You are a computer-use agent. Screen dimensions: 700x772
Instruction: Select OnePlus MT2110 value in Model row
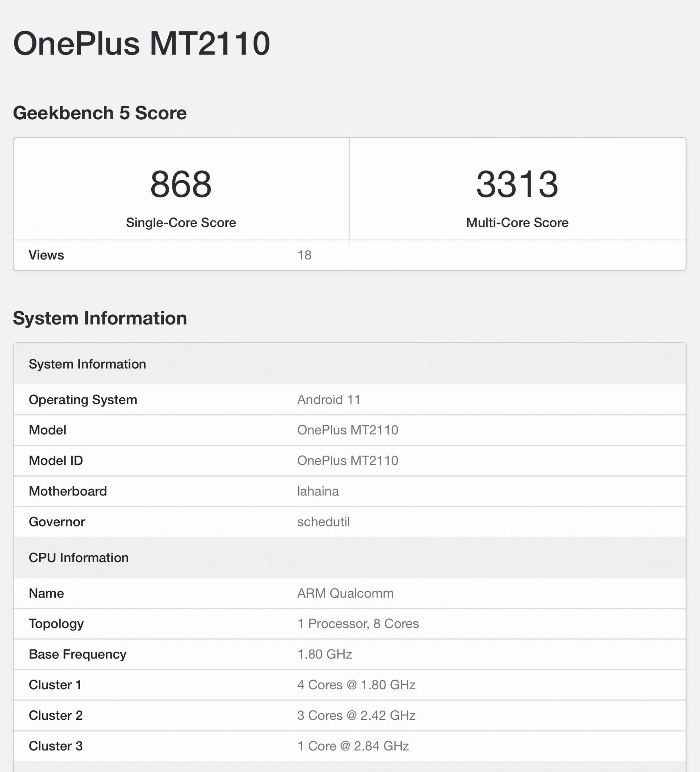348,430
